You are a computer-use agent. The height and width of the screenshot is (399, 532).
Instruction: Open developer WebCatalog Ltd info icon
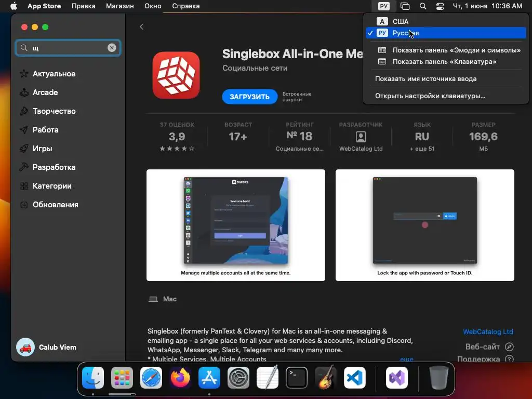click(361, 137)
